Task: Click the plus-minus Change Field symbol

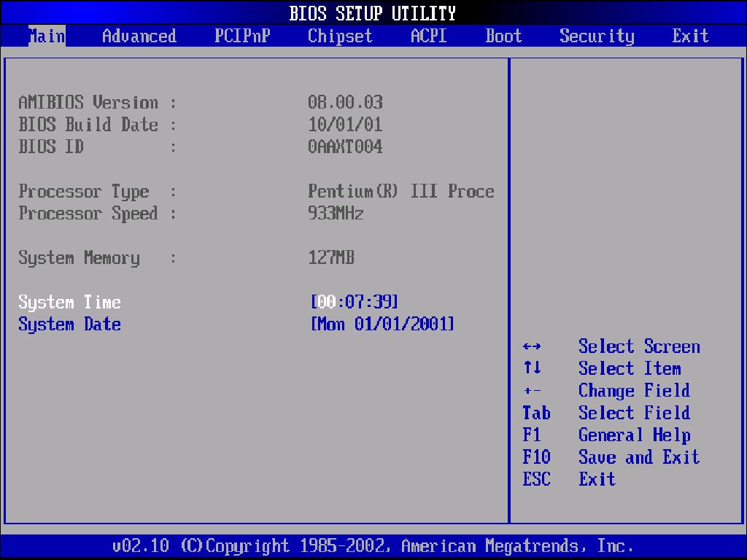Action: point(532,391)
